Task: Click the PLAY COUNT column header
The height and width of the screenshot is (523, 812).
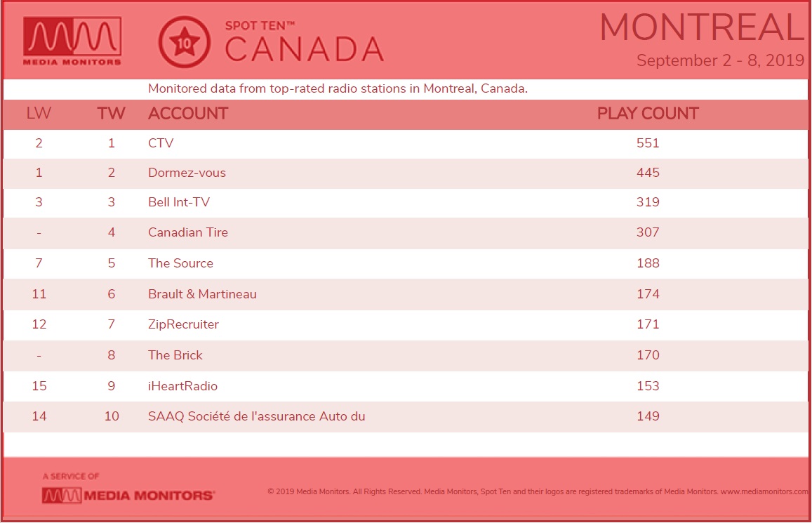Action: pyautogui.click(x=648, y=114)
